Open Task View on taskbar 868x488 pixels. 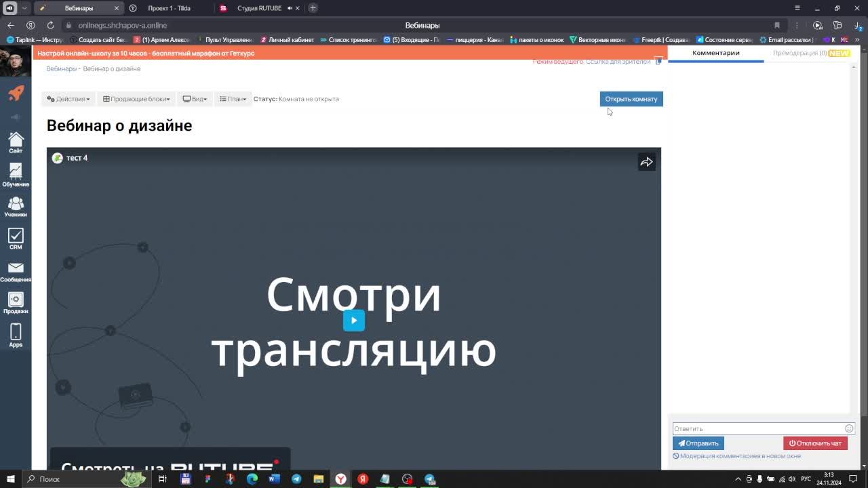[163, 479]
